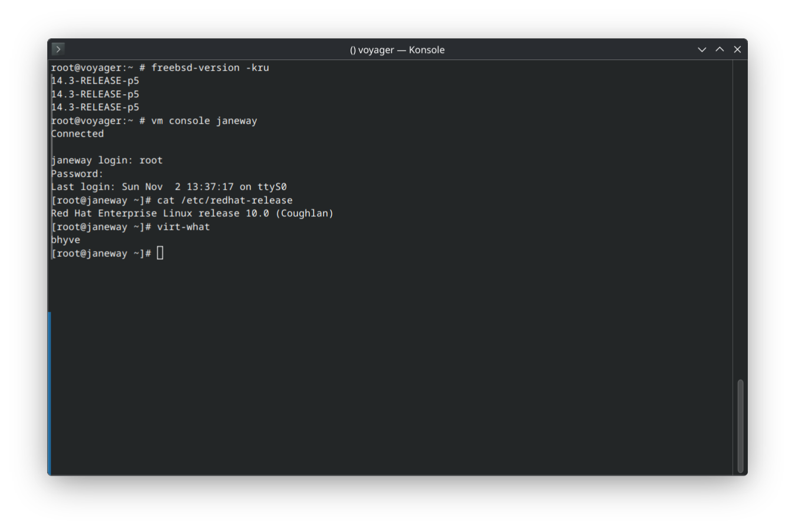Close the voyager Konsole window
The width and height of the screenshot is (795, 532).
tap(737, 49)
